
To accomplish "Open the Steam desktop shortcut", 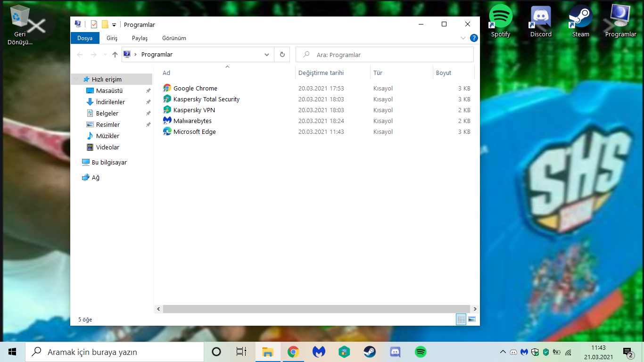I will [581, 21].
